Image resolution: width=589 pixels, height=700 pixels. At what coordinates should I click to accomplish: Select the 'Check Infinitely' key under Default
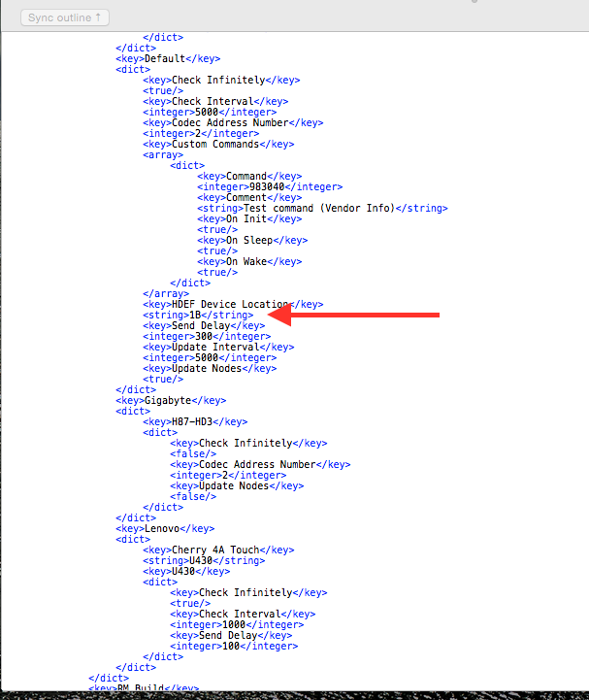(x=221, y=80)
